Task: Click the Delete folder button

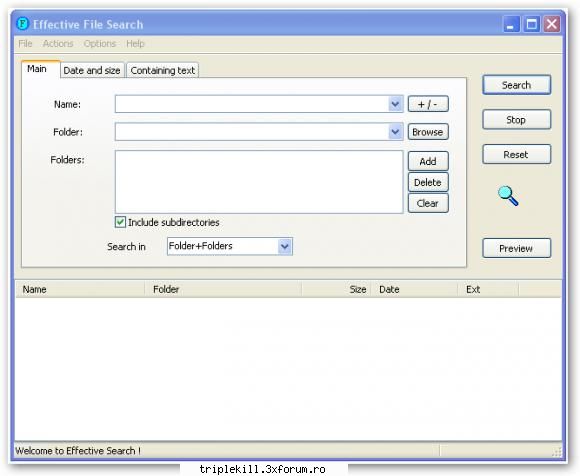Action: (x=428, y=182)
